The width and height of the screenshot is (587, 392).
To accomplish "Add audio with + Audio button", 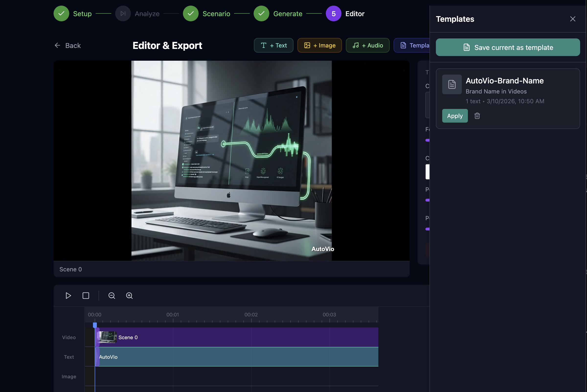I will click(367, 45).
